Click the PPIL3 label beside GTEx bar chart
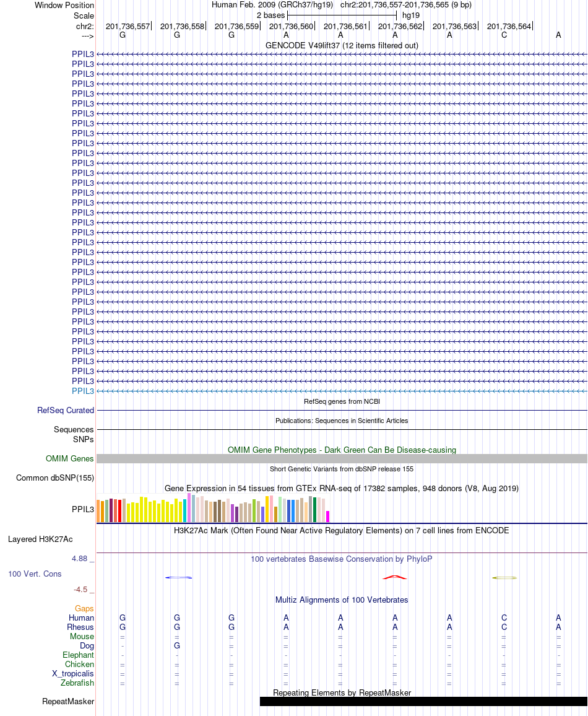 (82, 509)
